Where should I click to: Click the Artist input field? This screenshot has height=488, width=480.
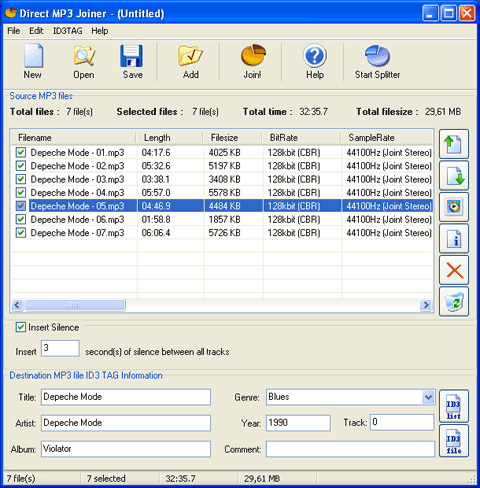126,423
